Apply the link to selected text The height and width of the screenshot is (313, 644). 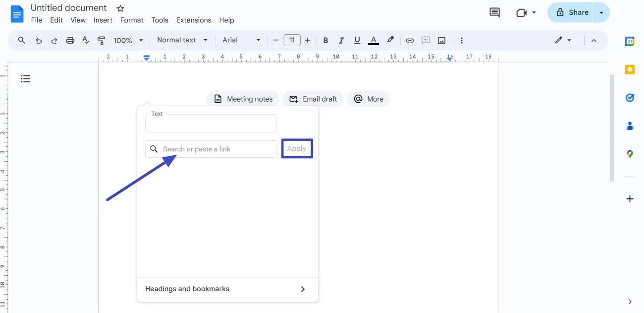[297, 148]
